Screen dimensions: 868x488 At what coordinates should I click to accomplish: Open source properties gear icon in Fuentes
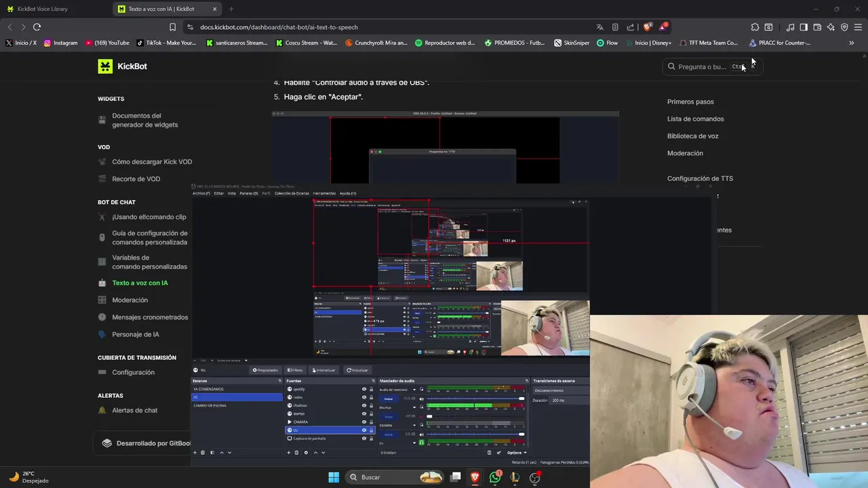(x=306, y=452)
